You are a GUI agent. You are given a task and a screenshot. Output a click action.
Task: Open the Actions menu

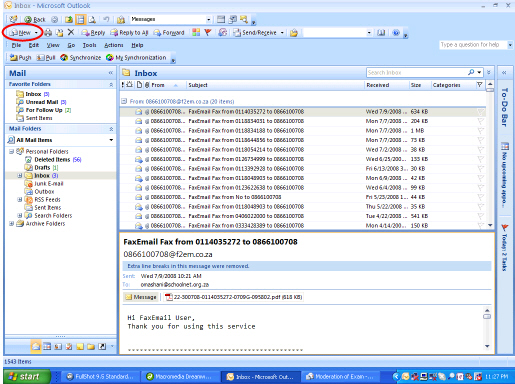coord(114,45)
